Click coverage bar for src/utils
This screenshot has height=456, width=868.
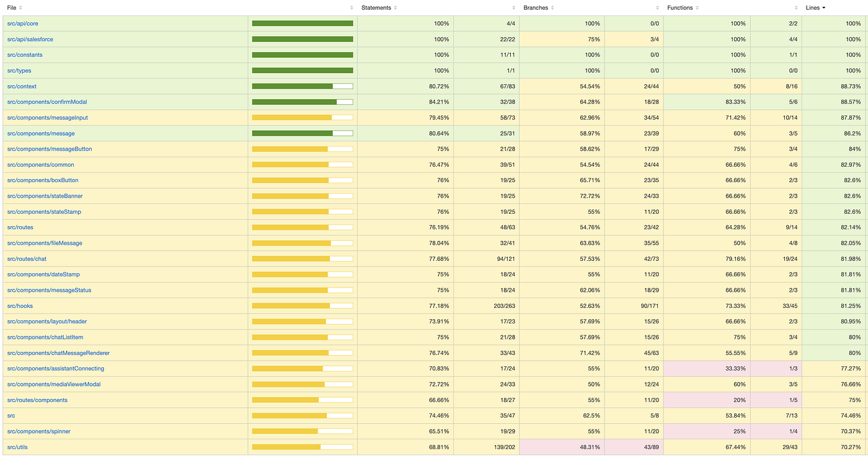tap(303, 447)
